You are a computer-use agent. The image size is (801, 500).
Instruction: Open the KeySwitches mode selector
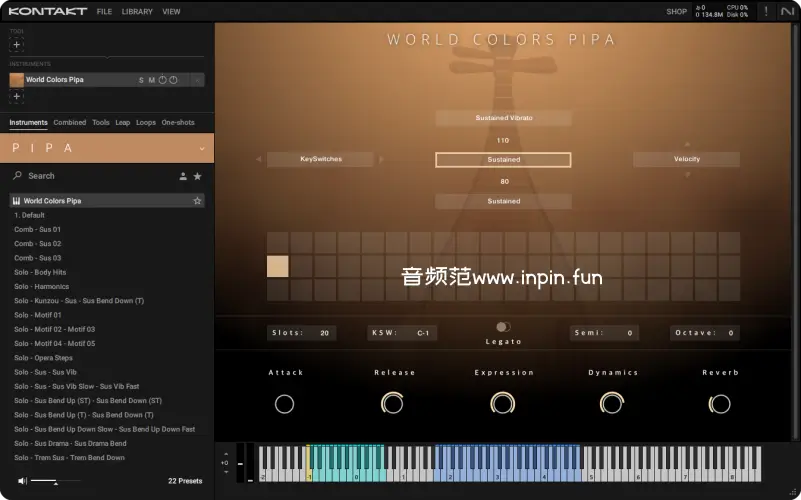click(x=321, y=159)
